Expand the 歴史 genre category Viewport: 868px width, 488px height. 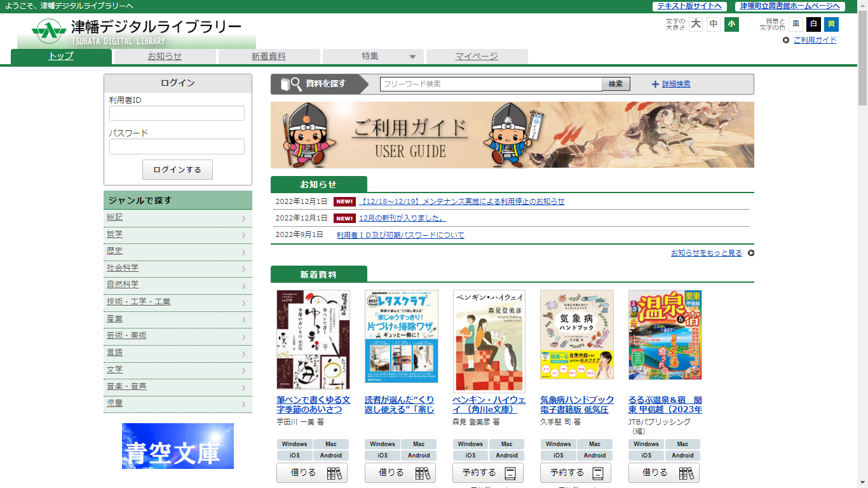178,252
